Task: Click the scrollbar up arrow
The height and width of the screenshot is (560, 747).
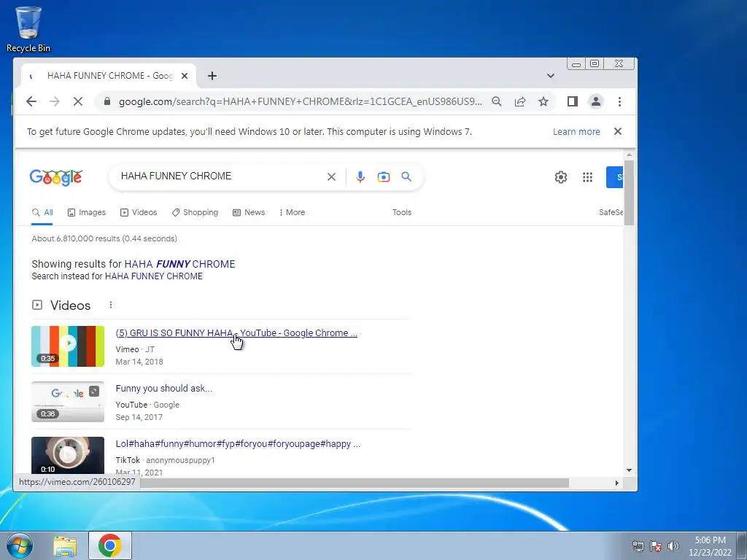Action: point(629,155)
